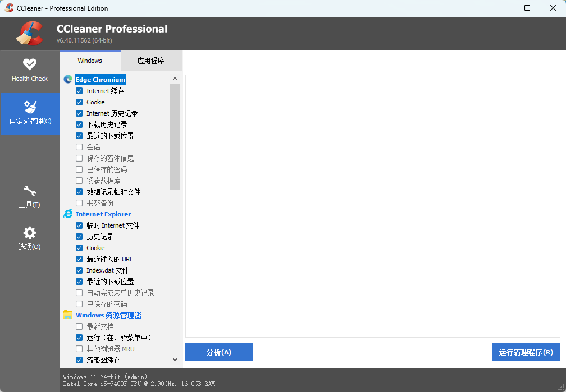This screenshot has width=566, height=392.
Task: Select the Windows tab
Action: point(89,60)
